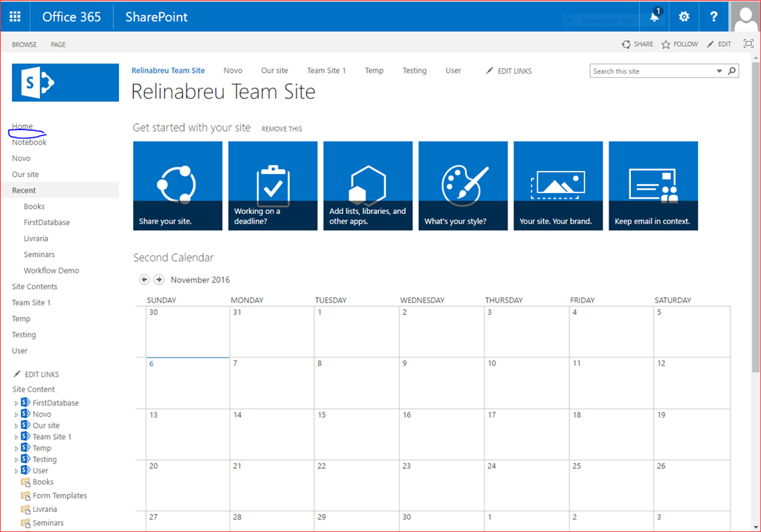Expand the User tree node

click(16, 471)
